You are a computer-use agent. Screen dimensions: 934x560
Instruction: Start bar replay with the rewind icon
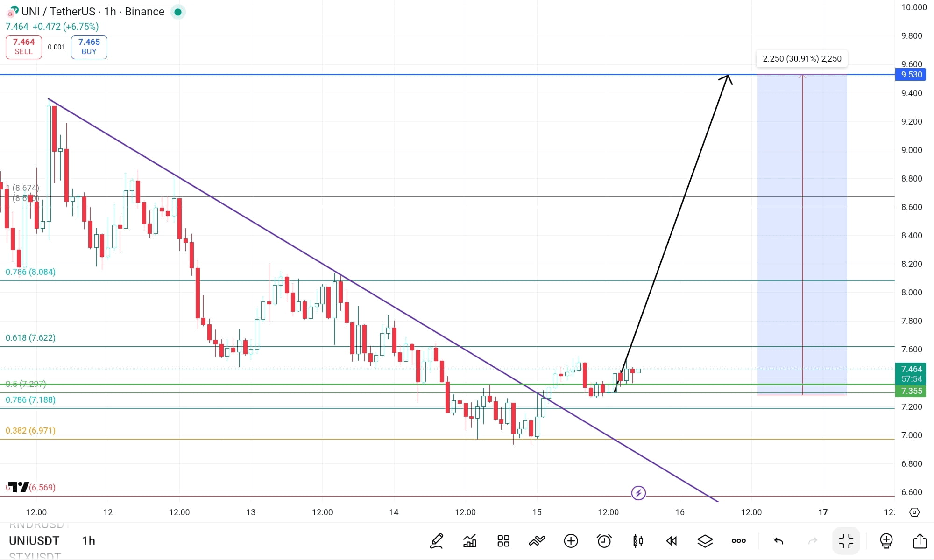click(672, 541)
